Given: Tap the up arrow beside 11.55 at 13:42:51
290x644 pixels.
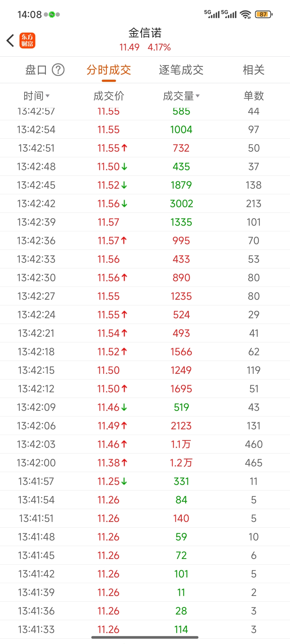Looking at the screenshot, I should pos(124,148).
